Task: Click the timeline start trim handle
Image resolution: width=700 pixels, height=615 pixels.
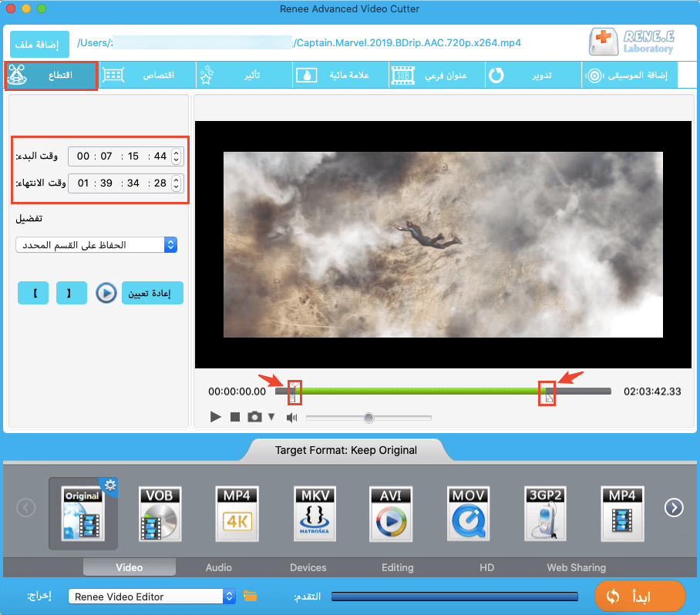Action: [x=294, y=392]
